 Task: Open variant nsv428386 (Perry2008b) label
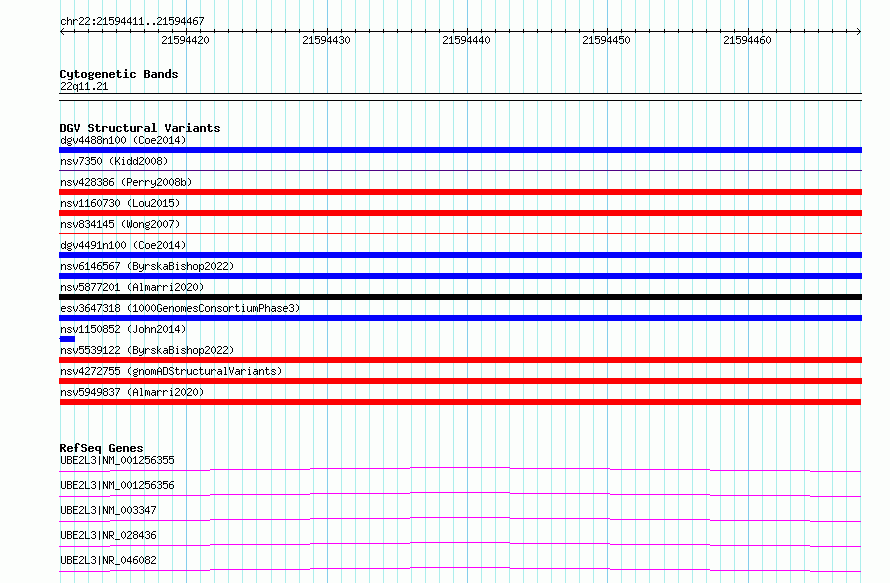126,182
